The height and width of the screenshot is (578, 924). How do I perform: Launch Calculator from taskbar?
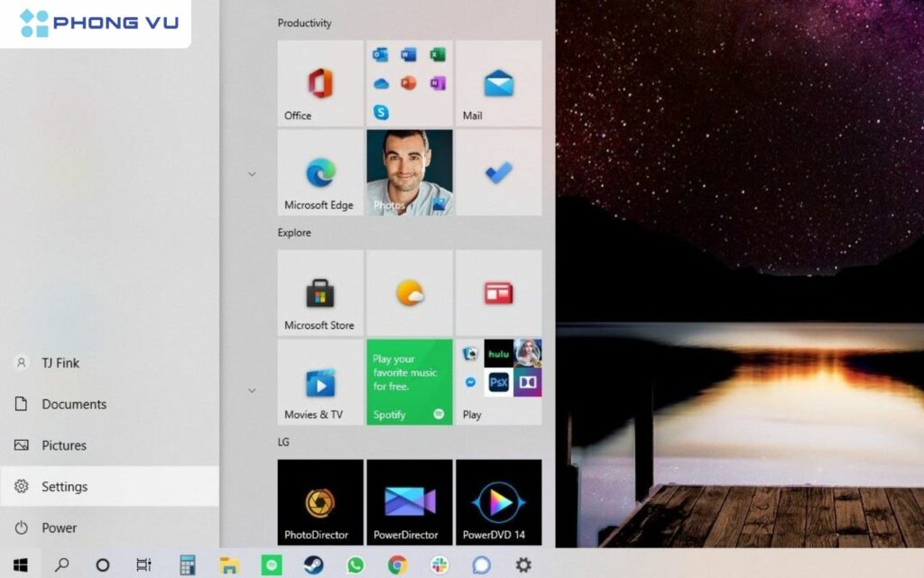pyautogui.click(x=188, y=564)
